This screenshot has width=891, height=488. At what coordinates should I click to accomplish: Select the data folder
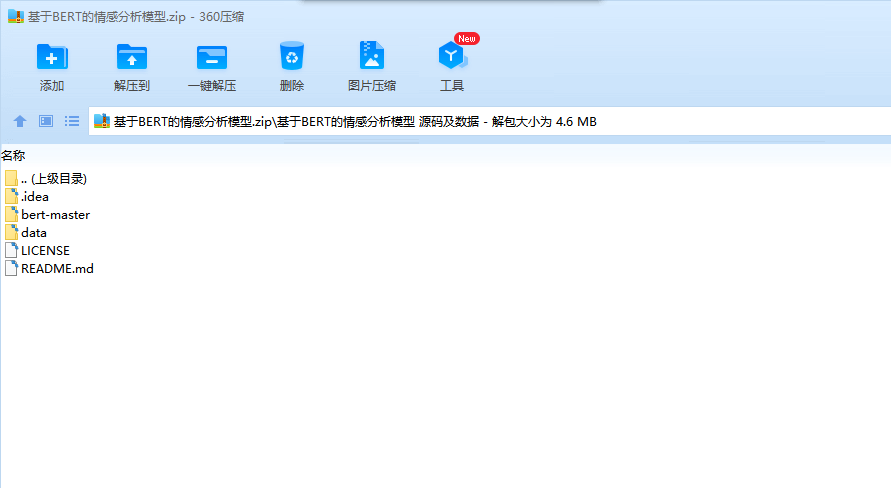click(x=26, y=232)
